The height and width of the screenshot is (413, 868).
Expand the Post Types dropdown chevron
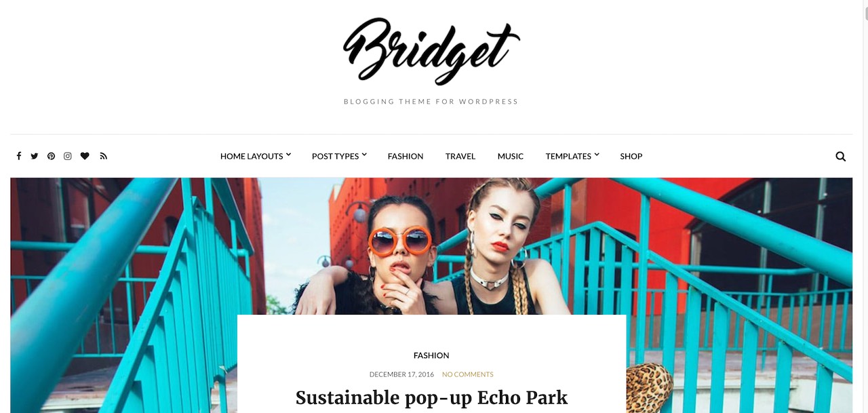364,155
